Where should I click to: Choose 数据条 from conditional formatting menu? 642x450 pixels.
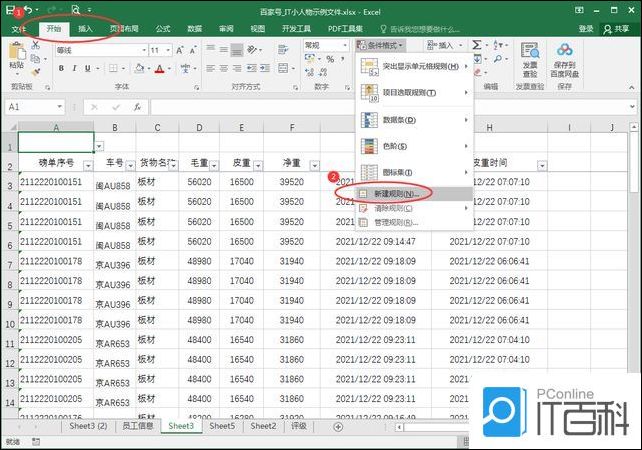[398, 120]
